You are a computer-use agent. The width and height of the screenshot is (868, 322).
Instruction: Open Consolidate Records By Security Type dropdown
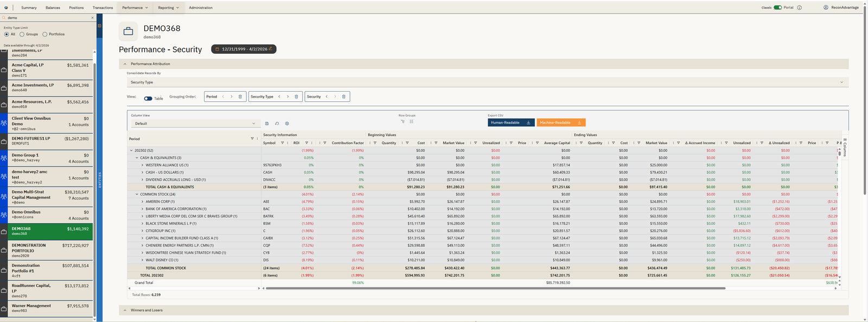(x=487, y=82)
